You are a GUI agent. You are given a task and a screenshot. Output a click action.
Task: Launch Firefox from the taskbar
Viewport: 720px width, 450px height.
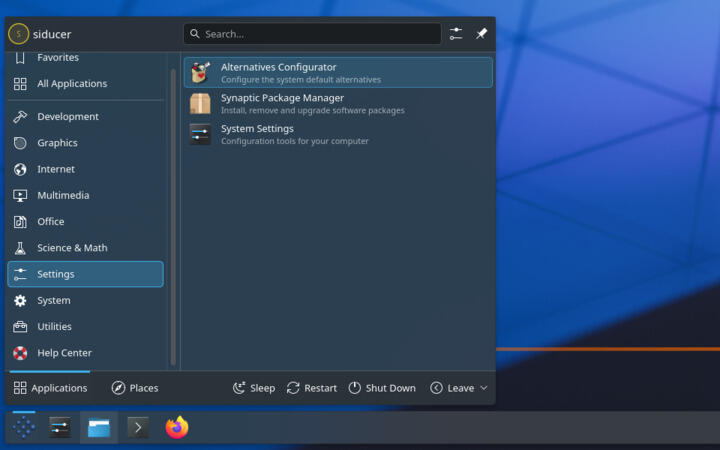click(x=177, y=428)
